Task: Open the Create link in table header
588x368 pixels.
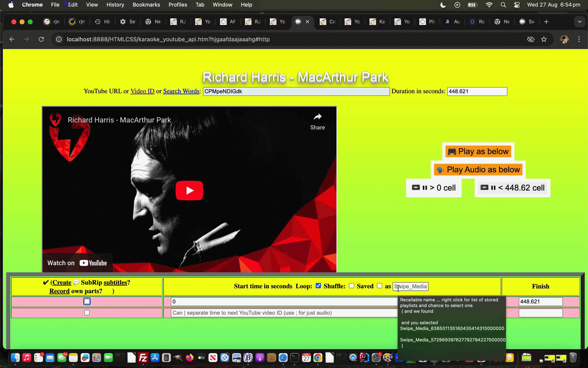Action: click(62, 283)
